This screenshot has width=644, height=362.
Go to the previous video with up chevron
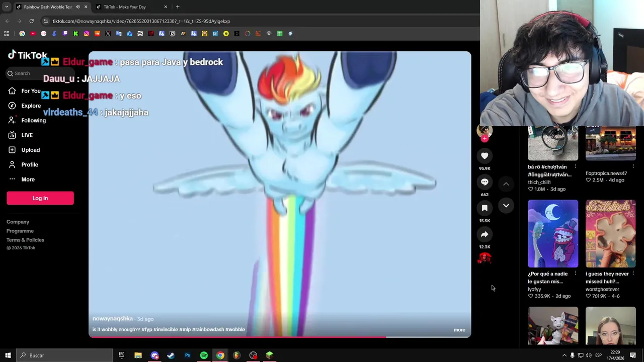506,184
